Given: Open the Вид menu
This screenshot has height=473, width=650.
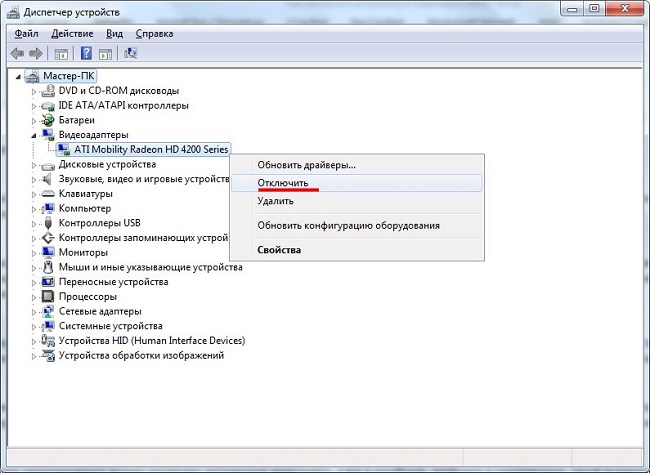Looking at the screenshot, I should (114, 34).
